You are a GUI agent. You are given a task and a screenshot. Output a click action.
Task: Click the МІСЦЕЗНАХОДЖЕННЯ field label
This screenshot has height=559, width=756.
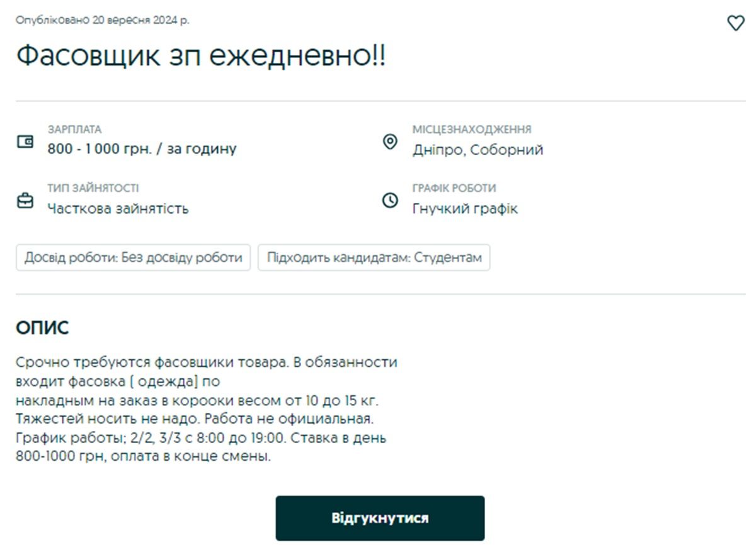(472, 129)
